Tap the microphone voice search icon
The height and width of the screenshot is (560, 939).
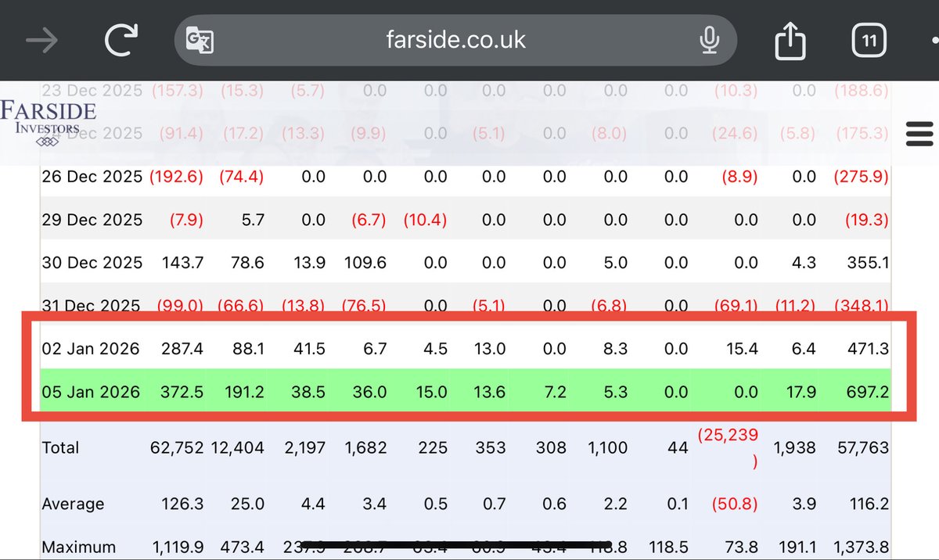point(709,40)
